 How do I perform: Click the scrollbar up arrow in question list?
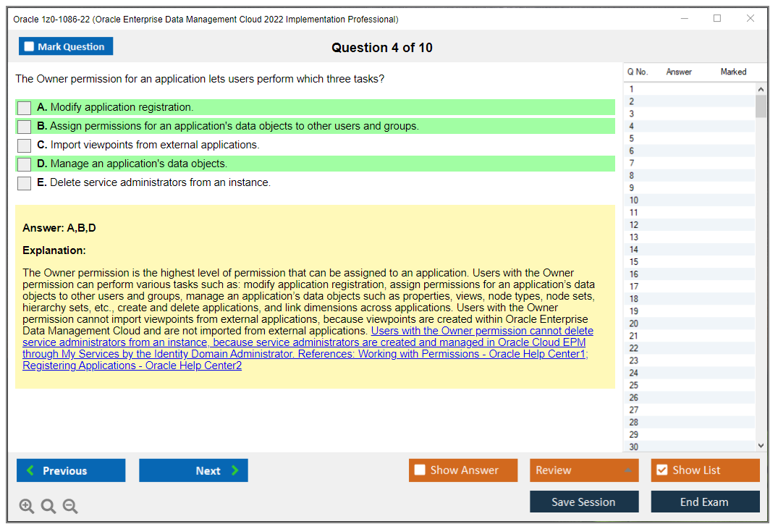point(761,88)
